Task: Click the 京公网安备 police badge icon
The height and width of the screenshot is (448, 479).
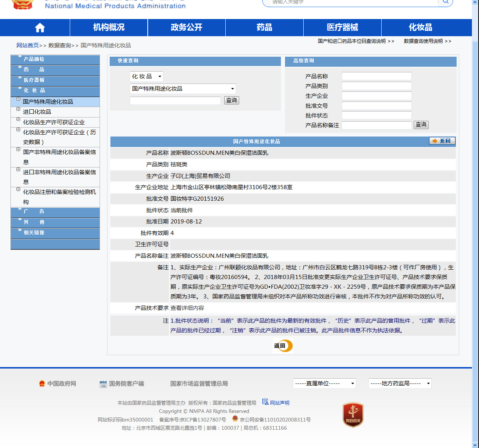Action: click(235, 419)
